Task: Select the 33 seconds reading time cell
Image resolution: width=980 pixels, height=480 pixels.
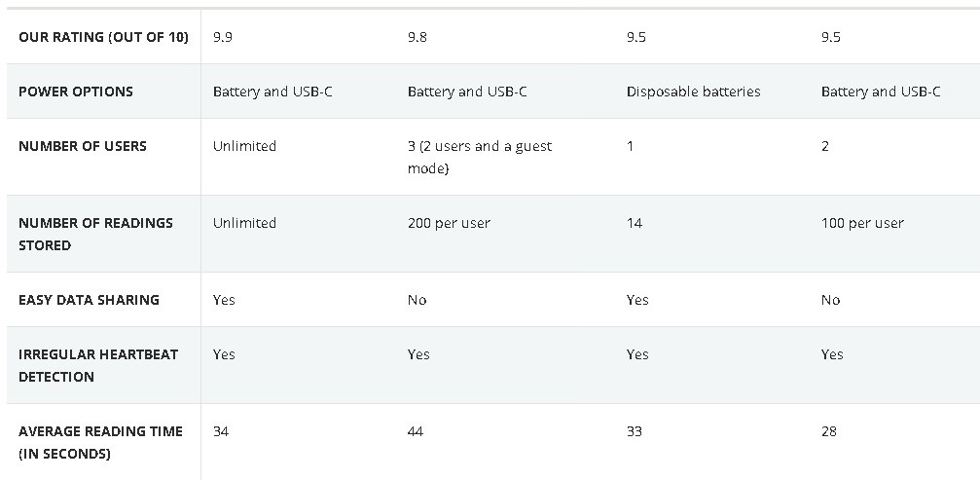Action: coord(635,431)
